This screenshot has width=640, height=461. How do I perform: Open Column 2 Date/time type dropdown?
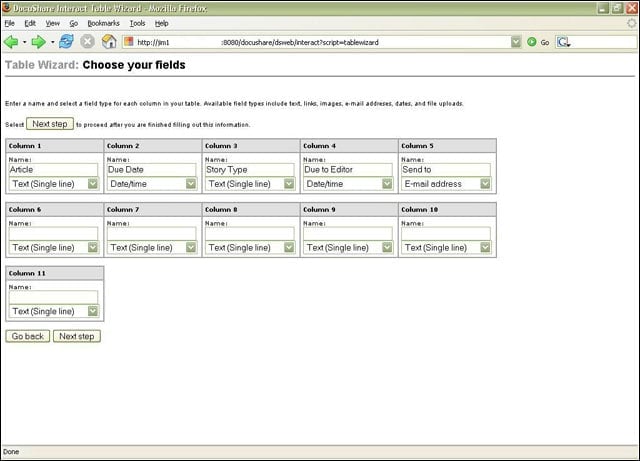[152, 184]
